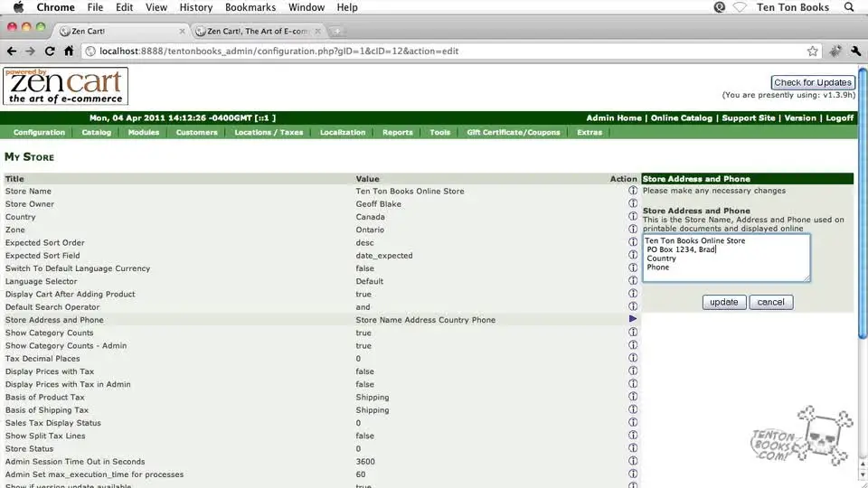Viewport: 868px width, 488px height.
Task: Click info icon for Basis of Shipping Tax row
Action: click(x=633, y=408)
